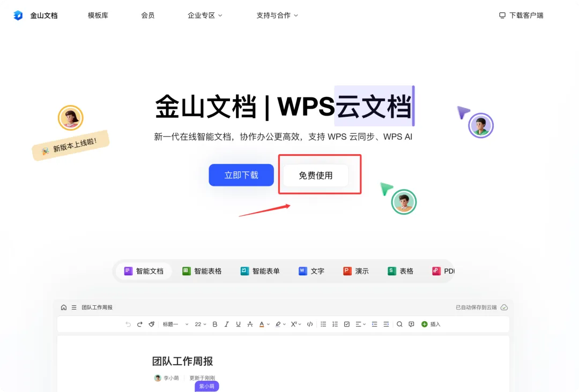
Task: Click the decrease indent icon
Action: [374, 324]
